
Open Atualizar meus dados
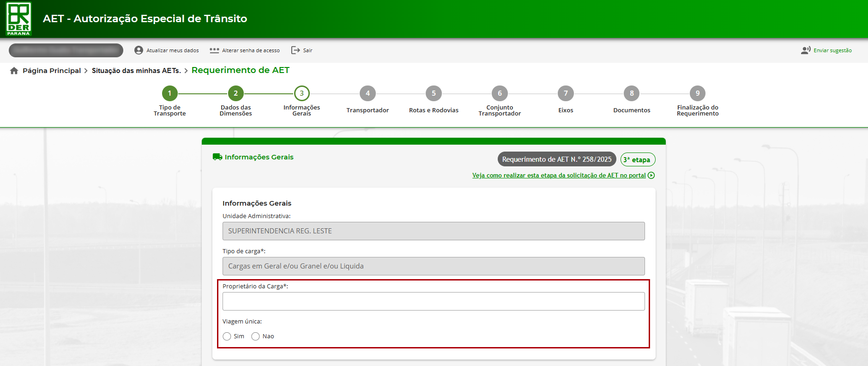pos(173,50)
